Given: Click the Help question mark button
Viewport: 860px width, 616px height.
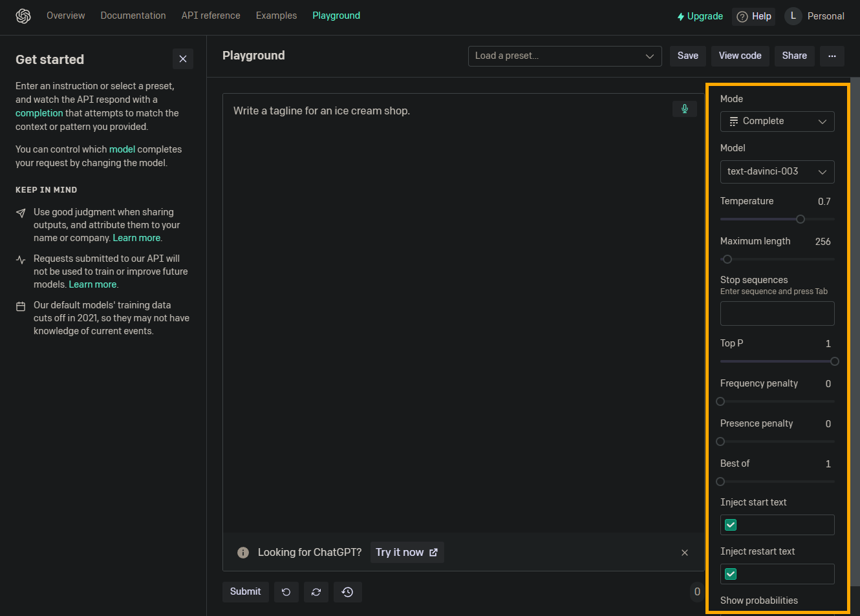Looking at the screenshot, I should click(753, 16).
